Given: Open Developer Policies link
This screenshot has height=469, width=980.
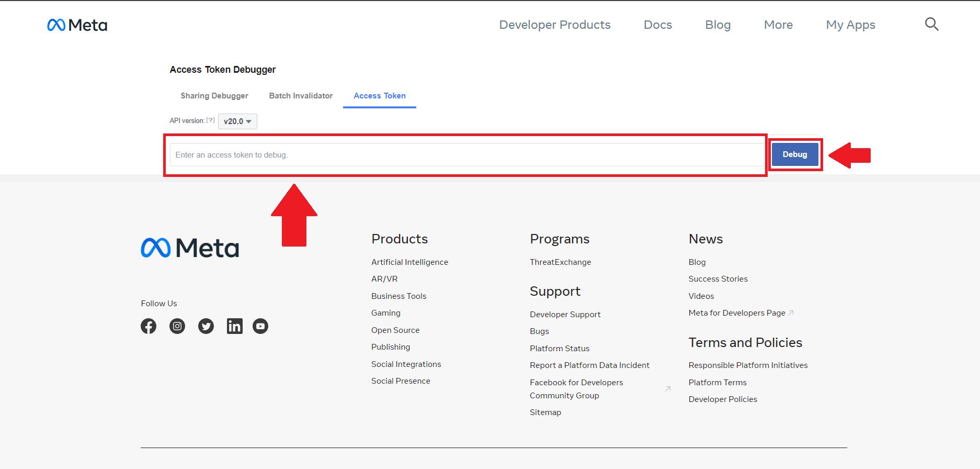Looking at the screenshot, I should click(723, 399).
